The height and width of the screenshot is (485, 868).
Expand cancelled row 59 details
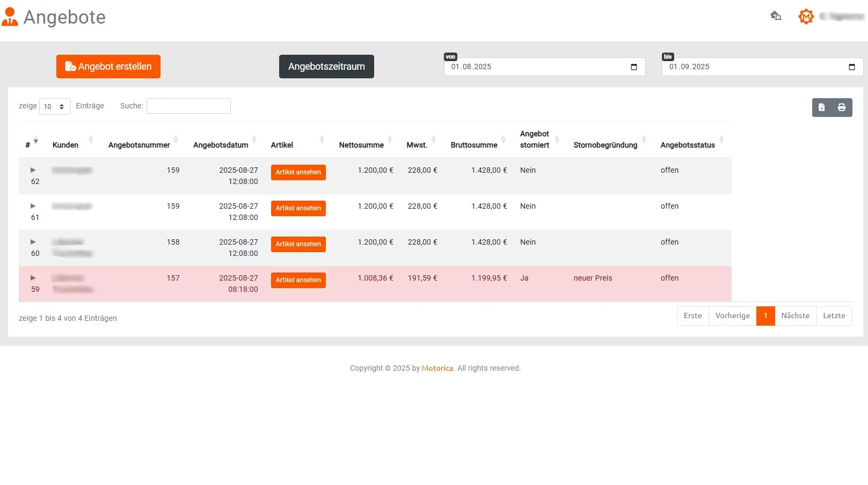pyautogui.click(x=33, y=278)
